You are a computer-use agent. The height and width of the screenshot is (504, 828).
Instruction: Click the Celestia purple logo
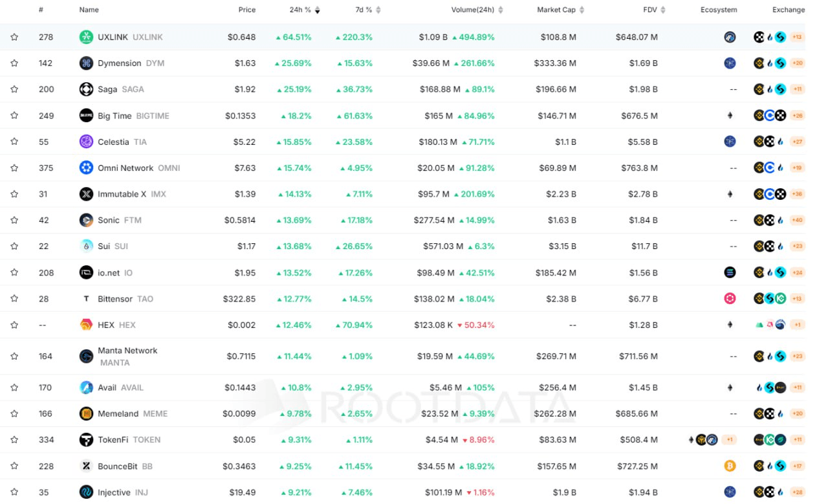pos(86,142)
